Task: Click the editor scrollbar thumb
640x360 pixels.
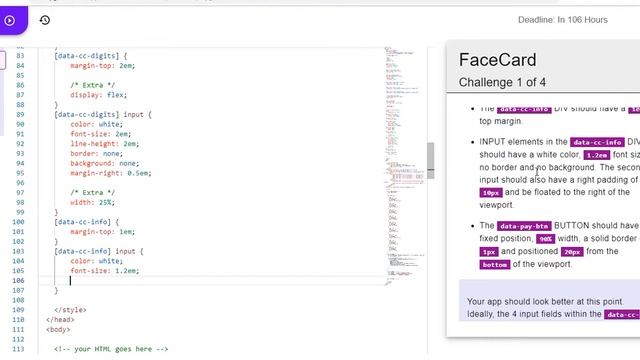Action: coord(431,160)
